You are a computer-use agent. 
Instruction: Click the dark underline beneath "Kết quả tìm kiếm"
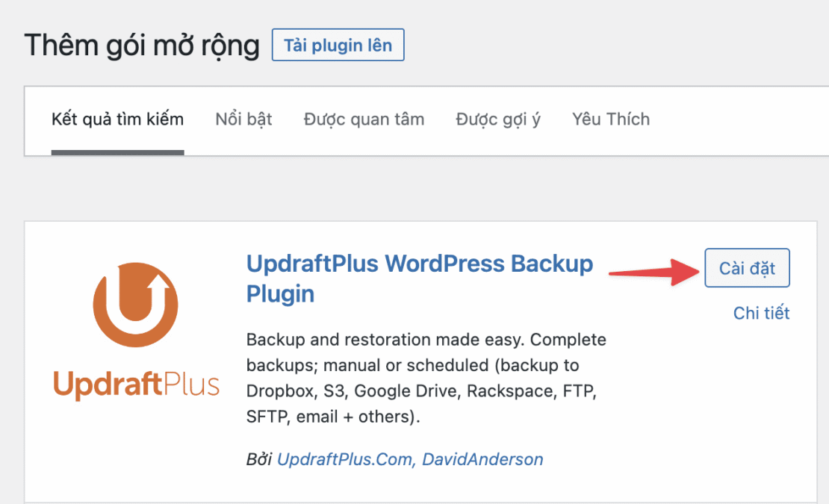click(x=117, y=152)
